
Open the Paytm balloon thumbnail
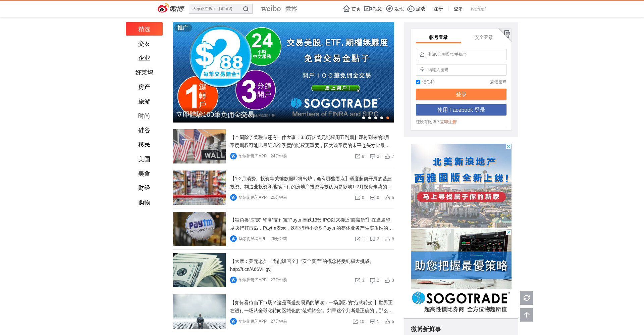[199, 229]
